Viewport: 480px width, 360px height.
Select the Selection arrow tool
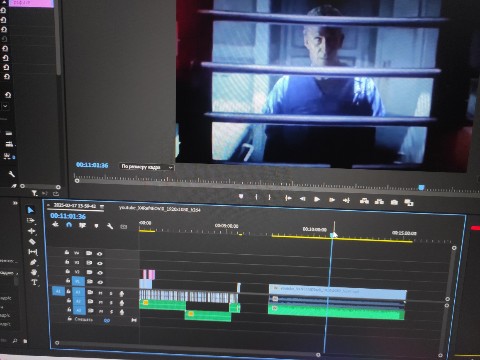[x=31, y=210]
